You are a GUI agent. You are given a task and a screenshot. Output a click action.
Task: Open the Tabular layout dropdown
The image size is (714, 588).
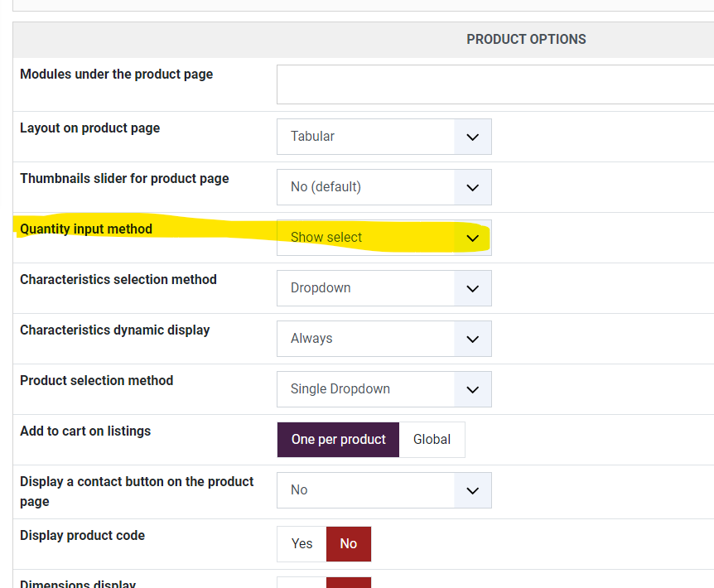pos(365,137)
